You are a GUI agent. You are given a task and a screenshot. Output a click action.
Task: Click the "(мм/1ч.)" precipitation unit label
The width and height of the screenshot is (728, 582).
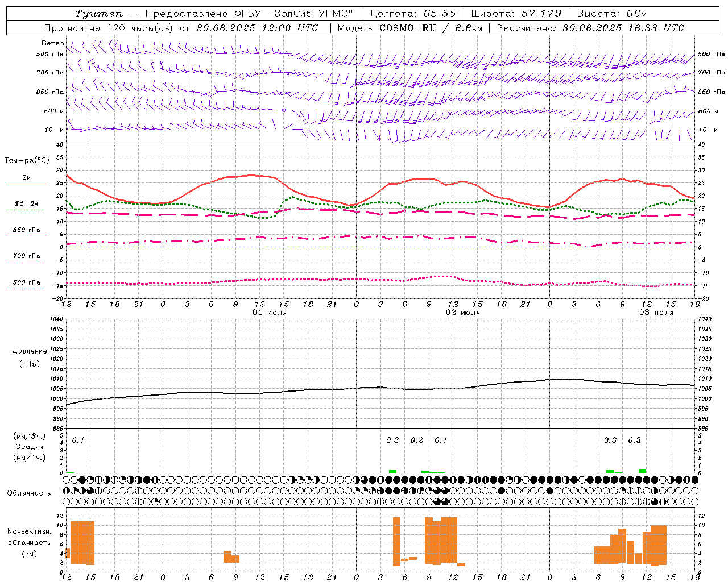[29, 458]
